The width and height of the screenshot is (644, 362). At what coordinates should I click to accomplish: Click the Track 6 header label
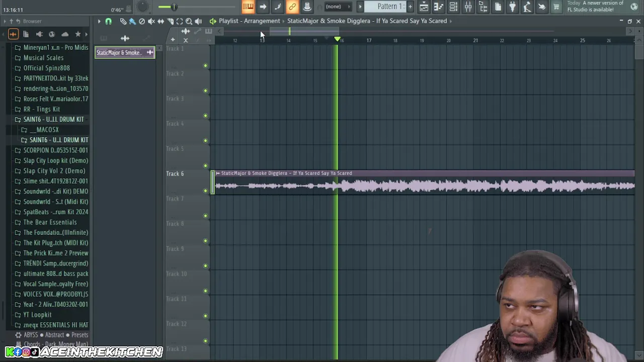[x=175, y=173]
